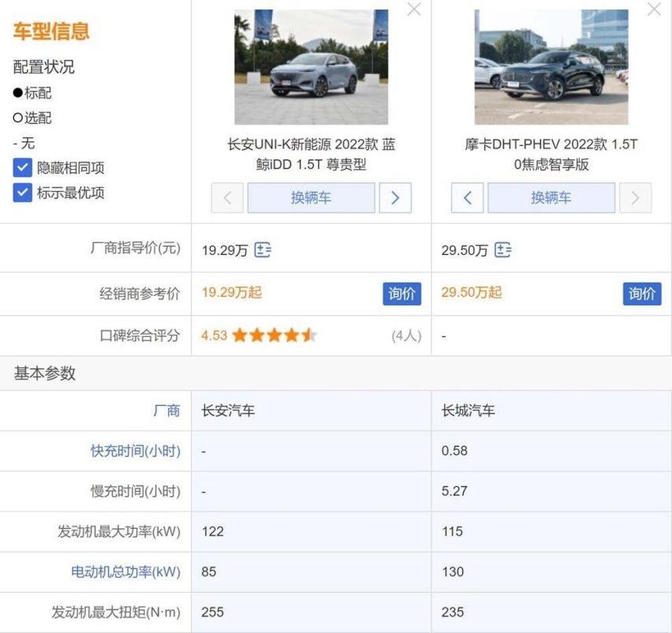Viewport: 672px width, 633px height.
Task: Uncheck the 隐藏相同项 checkbox
Action: (22, 167)
